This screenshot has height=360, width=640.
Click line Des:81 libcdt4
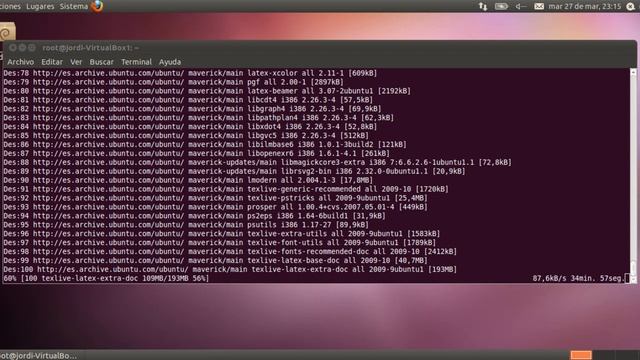tap(188, 100)
